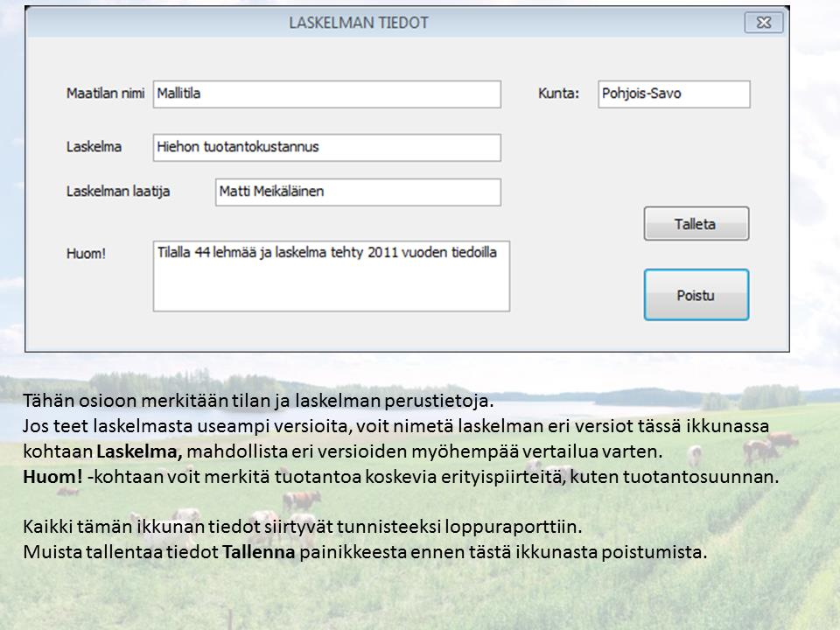Click the 'Kunta:' label
The image size is (840, 630).
559,94
